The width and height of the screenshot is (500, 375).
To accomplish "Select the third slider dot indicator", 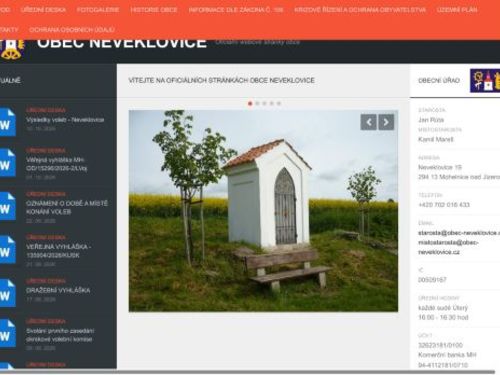I will pos(264,103).
